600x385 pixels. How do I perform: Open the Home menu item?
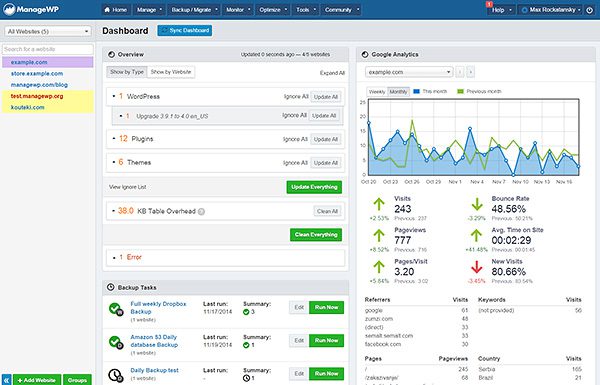pos(116,10)
